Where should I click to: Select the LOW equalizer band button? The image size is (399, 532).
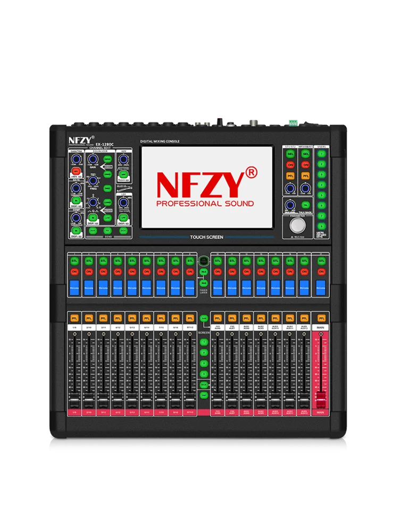[107, 218]
